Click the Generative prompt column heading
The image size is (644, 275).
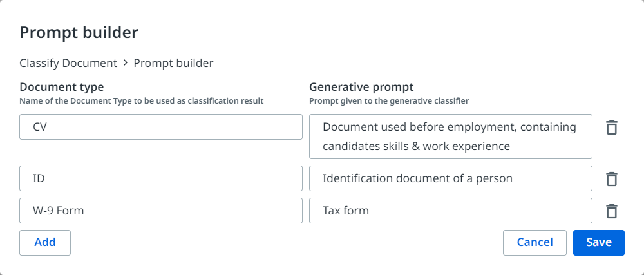(361, 87)
